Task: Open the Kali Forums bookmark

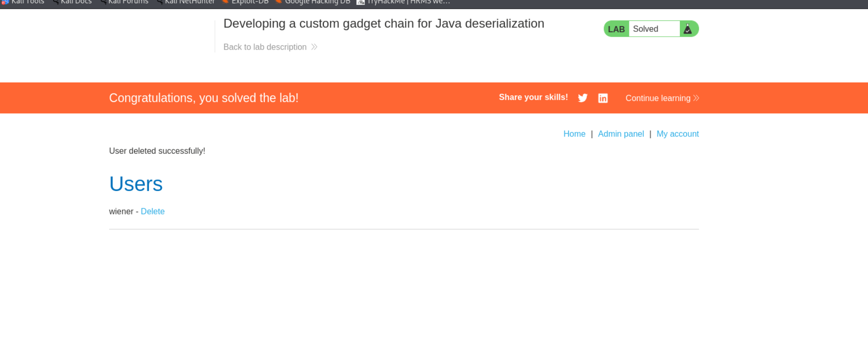Action: pyautogui.click(x=124, y=2)
